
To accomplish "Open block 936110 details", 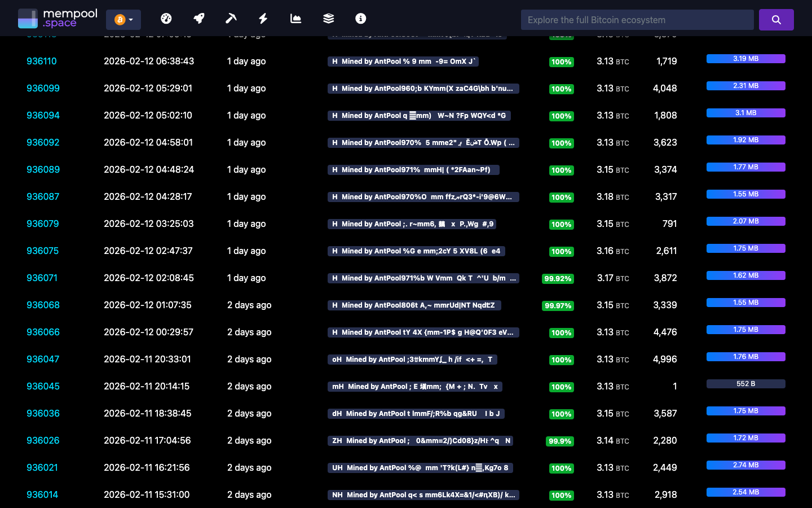I will [x=42, y=61].
